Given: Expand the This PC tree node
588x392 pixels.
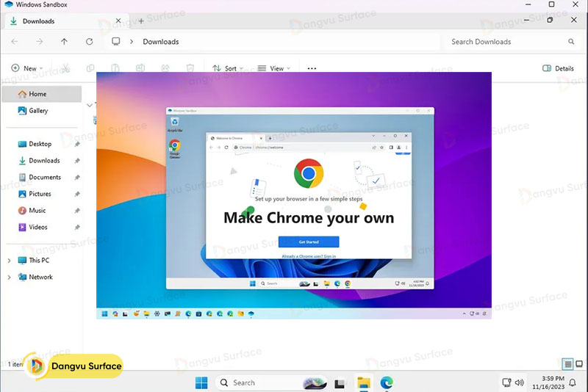Looking at the screenshot, I should [x=9, y=260].
